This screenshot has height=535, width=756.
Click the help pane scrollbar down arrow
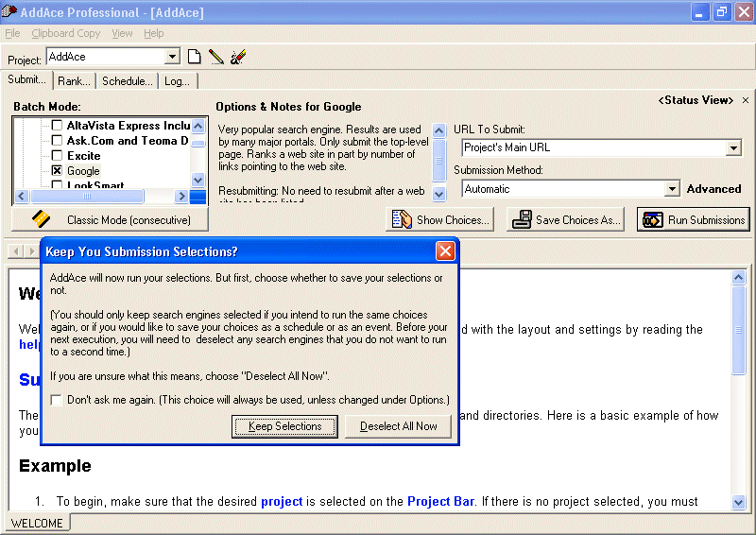[x=738, y=502]
